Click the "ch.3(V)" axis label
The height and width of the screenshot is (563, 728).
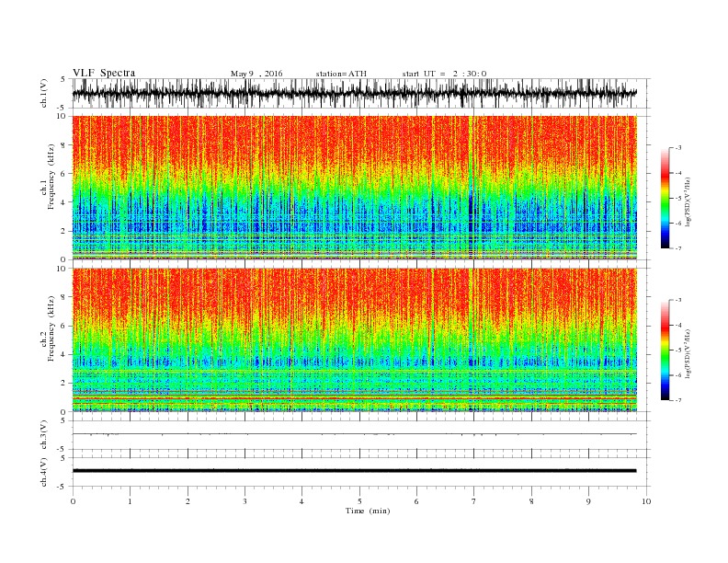[x=44, y=435]
